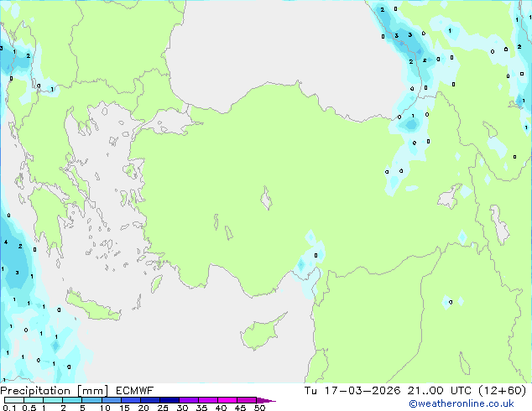Click the legend value 0.1
Image resolution: width=532 pixels, height=411 pixels.
click(x=9, y=408)
